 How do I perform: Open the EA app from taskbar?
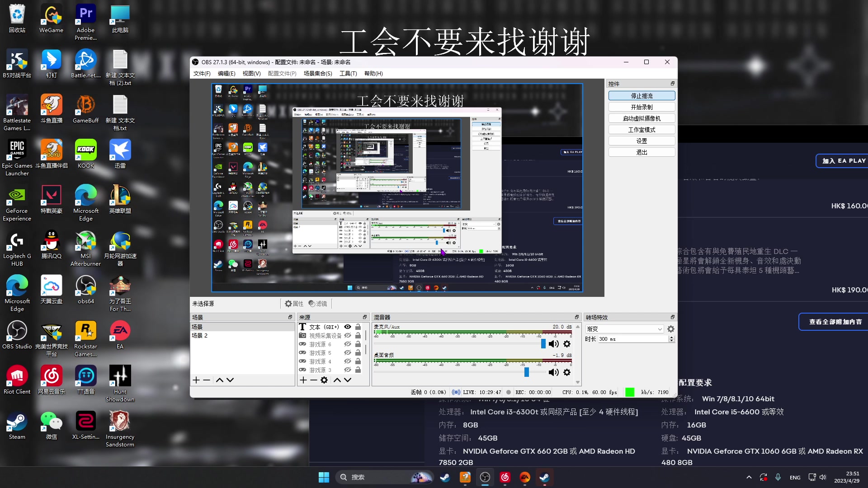[524, 477]
